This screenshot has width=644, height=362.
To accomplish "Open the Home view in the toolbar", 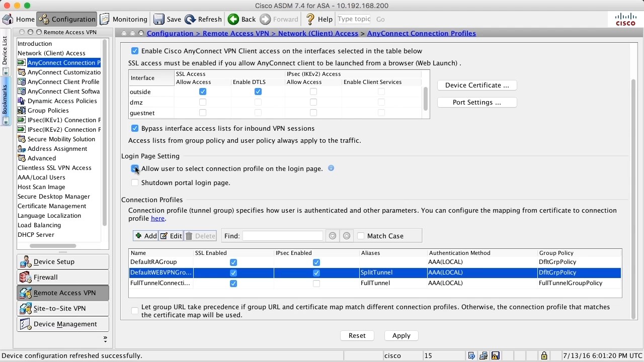I will tap(19, 19).
